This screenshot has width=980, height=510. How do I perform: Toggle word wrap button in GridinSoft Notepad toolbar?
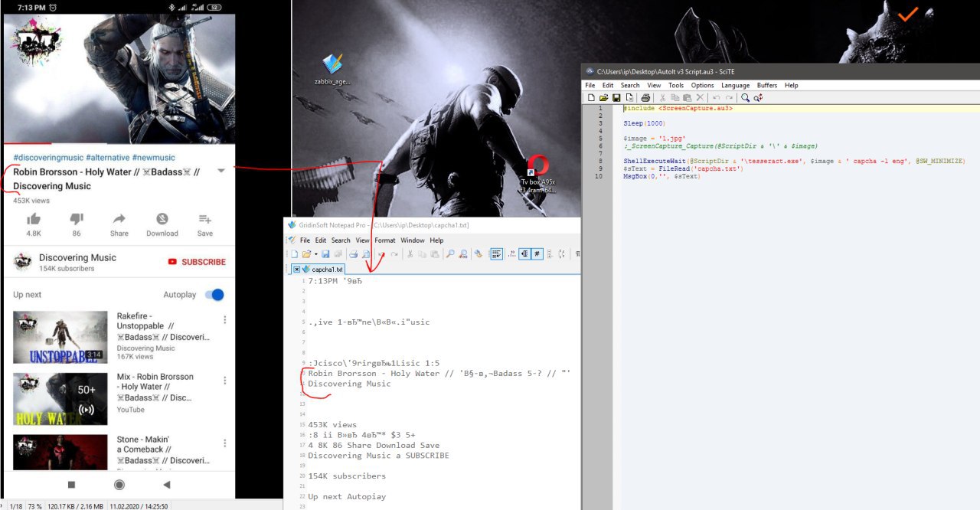(496, 254)
